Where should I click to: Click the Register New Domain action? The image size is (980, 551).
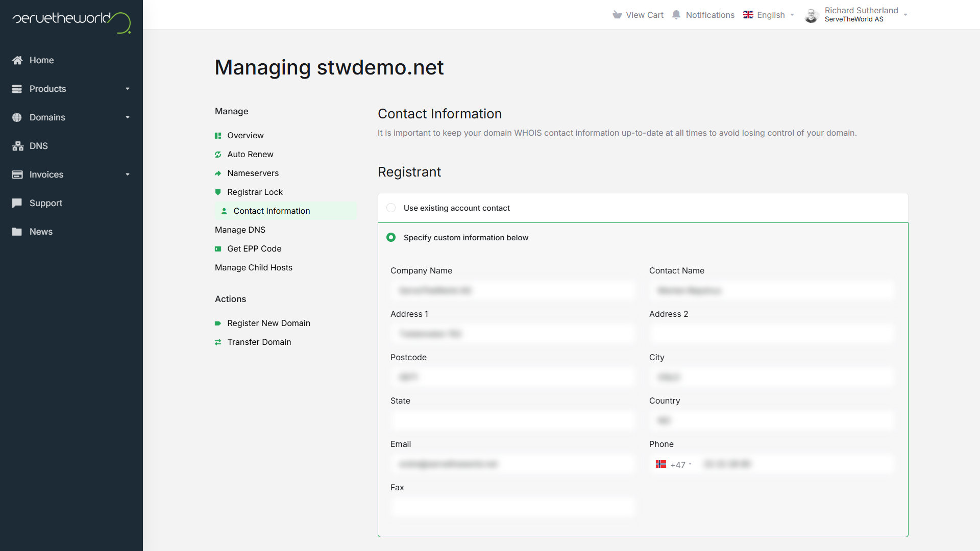pos(268,323)
